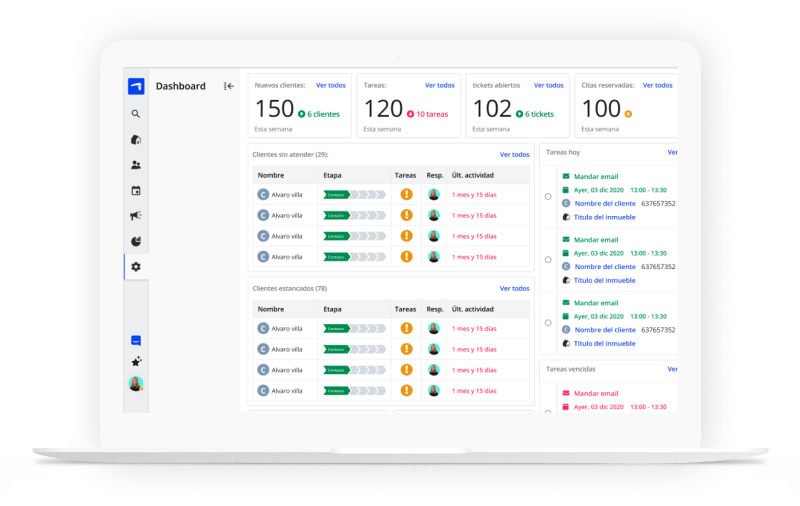Viewport: 800px width, 506px height.
Task: Click Ver todos for Nuevos clientes
Action: (x=331, y=85)
